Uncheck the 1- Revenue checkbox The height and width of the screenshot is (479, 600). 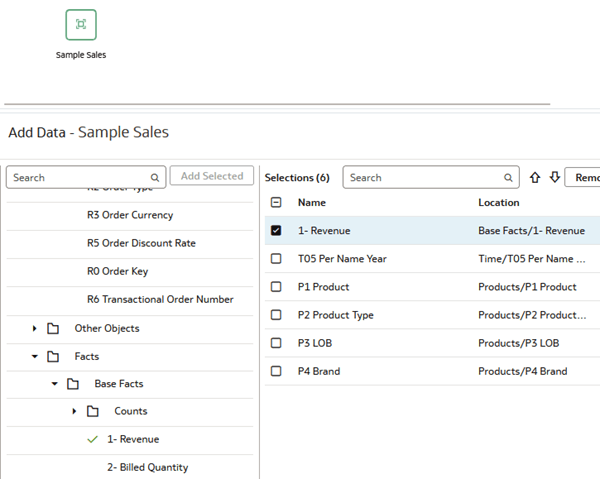pyautogui.click(x=276, y=231)
